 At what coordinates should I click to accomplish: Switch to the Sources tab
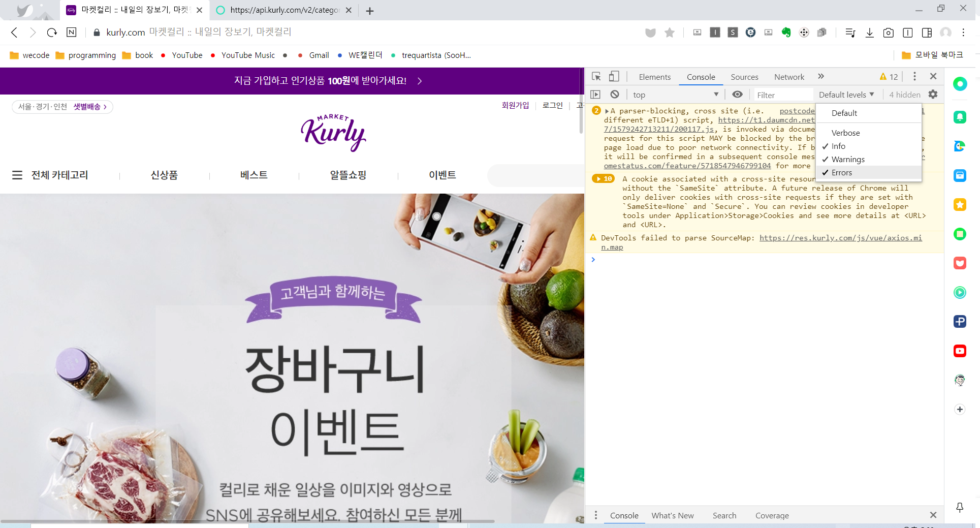744,77
